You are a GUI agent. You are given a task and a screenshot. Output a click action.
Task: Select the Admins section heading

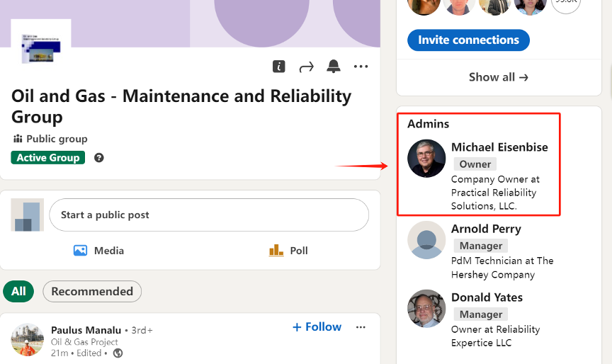[x=428, y=124]
